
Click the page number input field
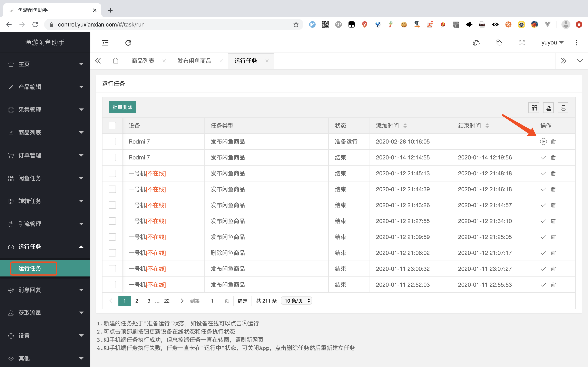tap(212, 301)
